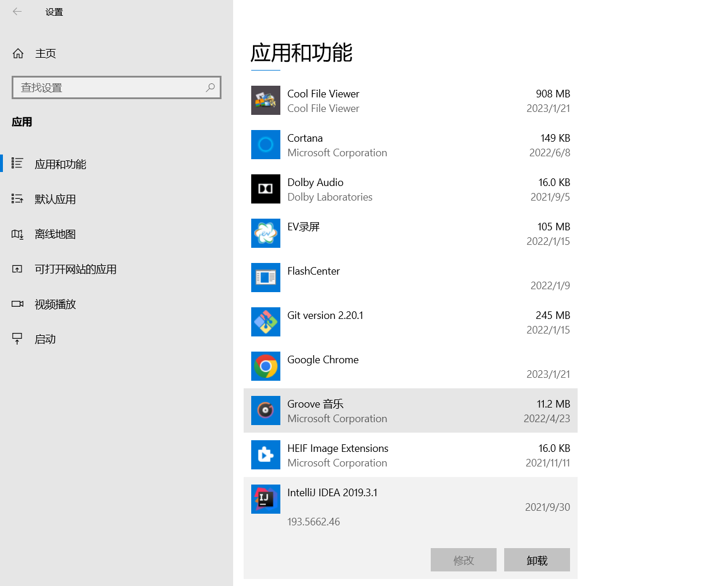Select 应用和功能 sidebar item
This screenshot has width=728, height=586.
(117, 164)
